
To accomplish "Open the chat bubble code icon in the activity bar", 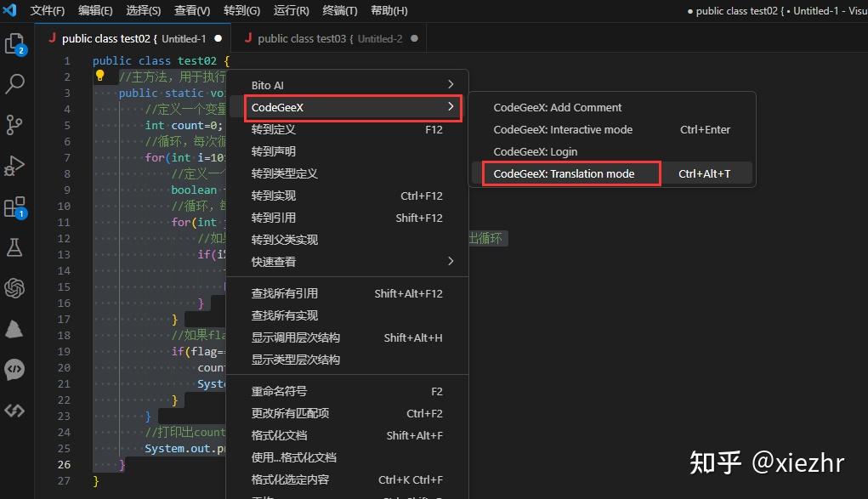I will [14, 370].
